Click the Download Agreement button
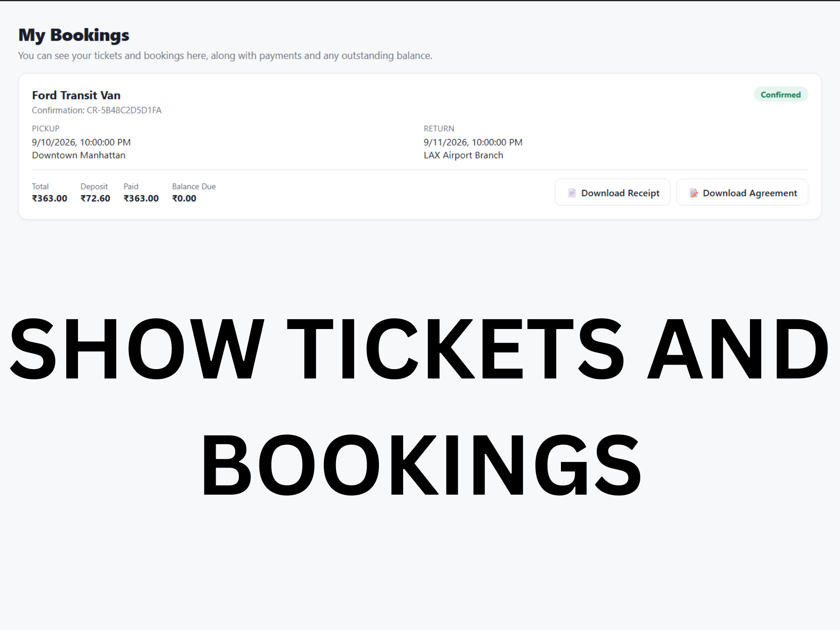This screenshot has width=840, height=630. [742, 193]
